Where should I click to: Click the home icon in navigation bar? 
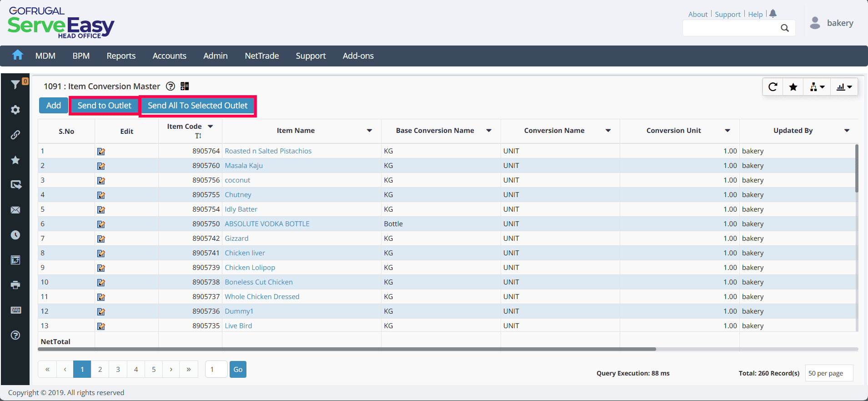pyautogui.click(x=18, y=55)
